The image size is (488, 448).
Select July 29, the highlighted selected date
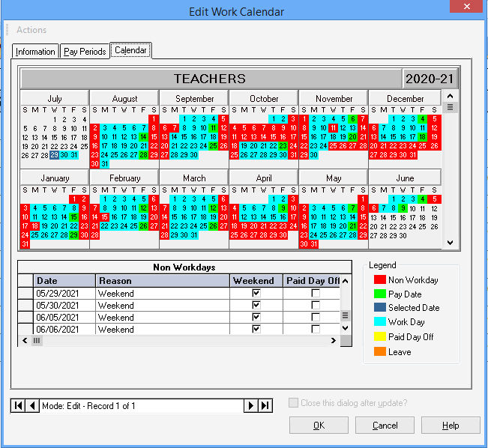pos(54,155)
